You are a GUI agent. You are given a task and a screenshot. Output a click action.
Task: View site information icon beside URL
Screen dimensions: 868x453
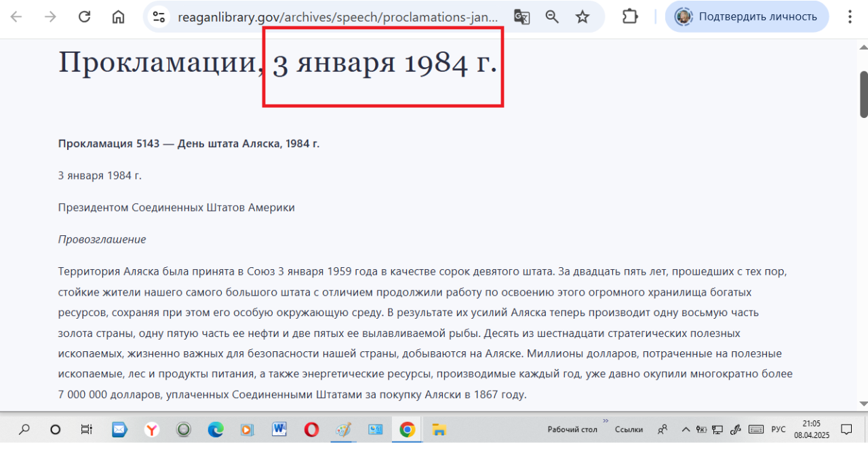coord(159,17)
